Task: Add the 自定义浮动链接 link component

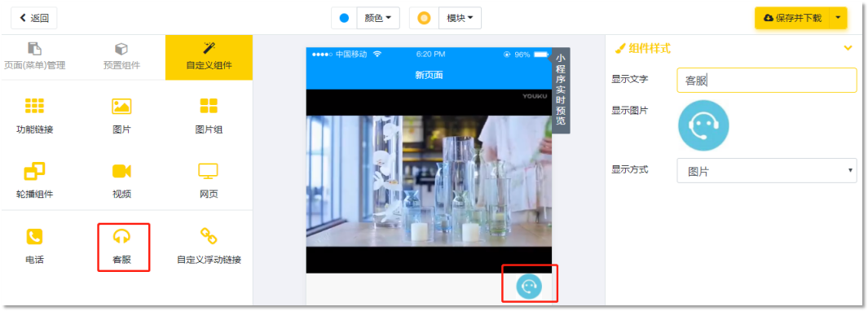Action: (209, 246)
